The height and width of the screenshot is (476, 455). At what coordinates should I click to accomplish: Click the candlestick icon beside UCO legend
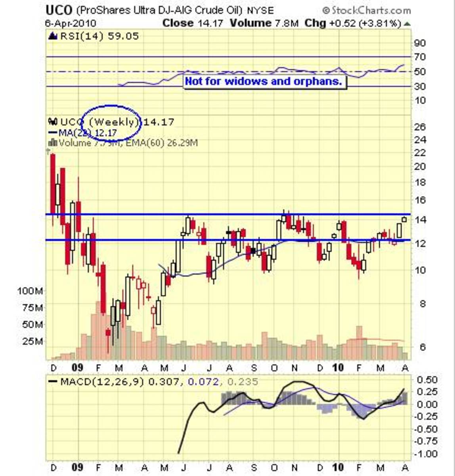click(x=53, y=121)
